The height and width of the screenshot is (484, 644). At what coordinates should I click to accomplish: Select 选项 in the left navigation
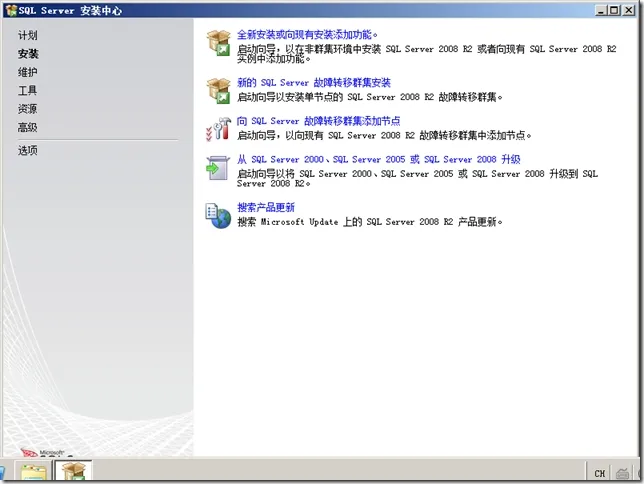tap(28, 150)
